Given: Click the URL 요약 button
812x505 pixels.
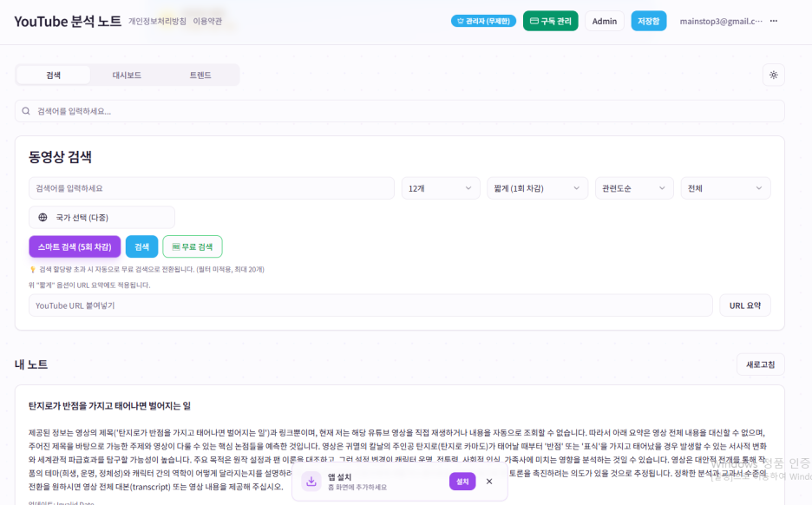Looking at the screenshot, I should [x=744, y=305].
